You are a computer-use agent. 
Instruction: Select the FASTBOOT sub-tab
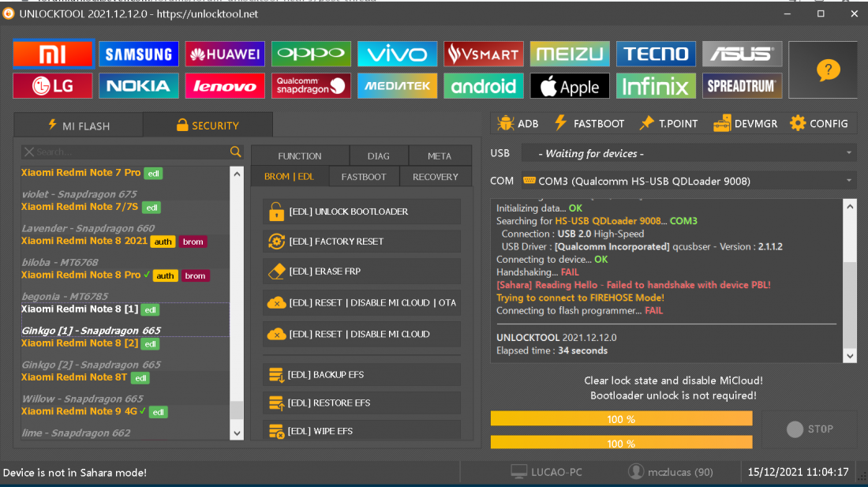[364, 177]
